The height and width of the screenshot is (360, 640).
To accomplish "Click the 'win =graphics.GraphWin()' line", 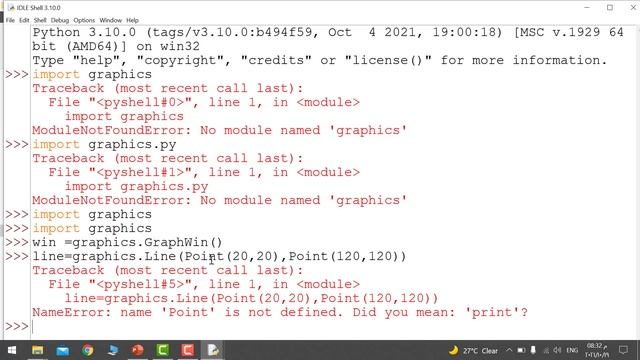I will [x=127, y=242].
